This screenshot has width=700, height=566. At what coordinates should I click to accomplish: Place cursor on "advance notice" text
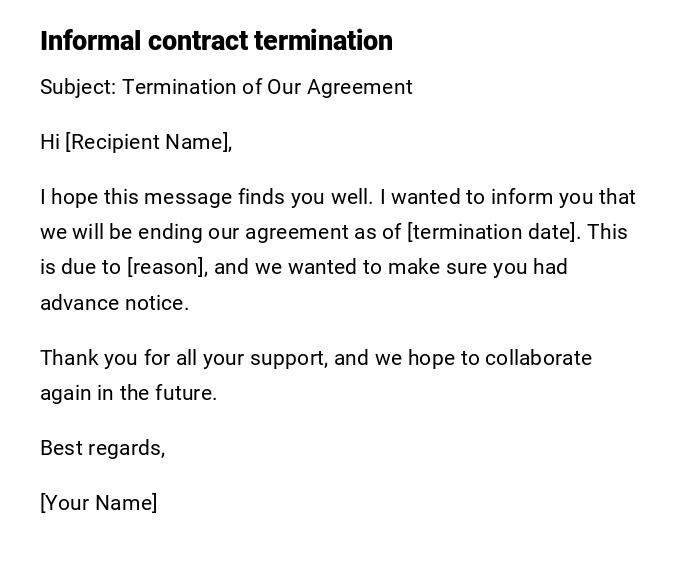pyautogui.click(x=114, y=303)
